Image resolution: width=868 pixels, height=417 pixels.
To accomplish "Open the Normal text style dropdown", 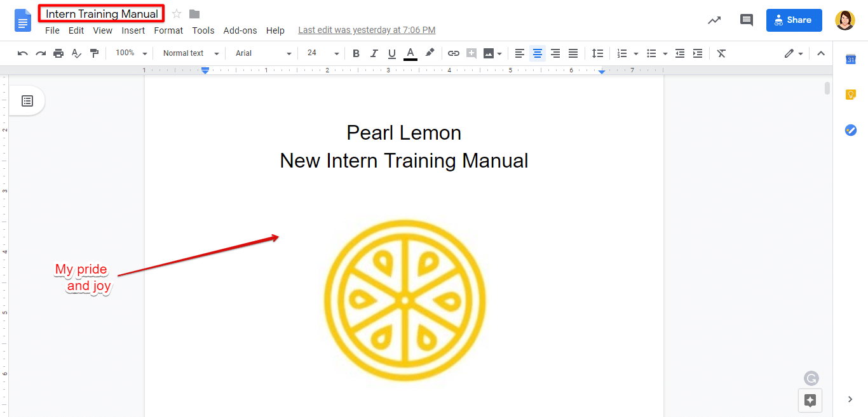I will tap(191, 53).
